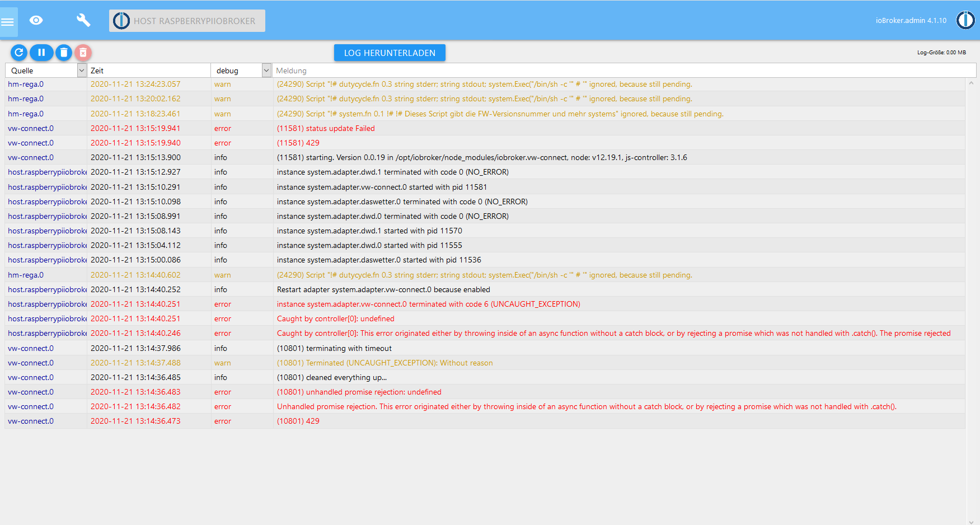Select timestamp 2020-11-21 13:14:40.602
The height and width of the screenshot is (525, 980).
[x=135, y=275]
